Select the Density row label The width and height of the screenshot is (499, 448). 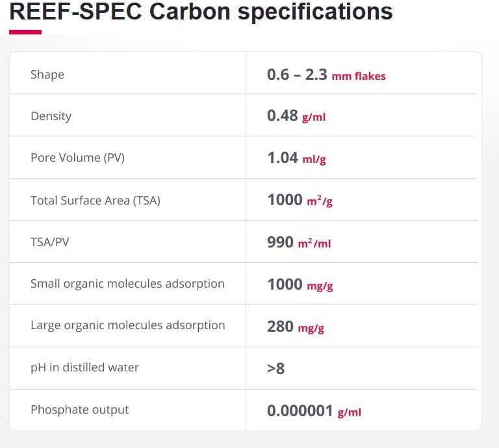pos(51,116)
